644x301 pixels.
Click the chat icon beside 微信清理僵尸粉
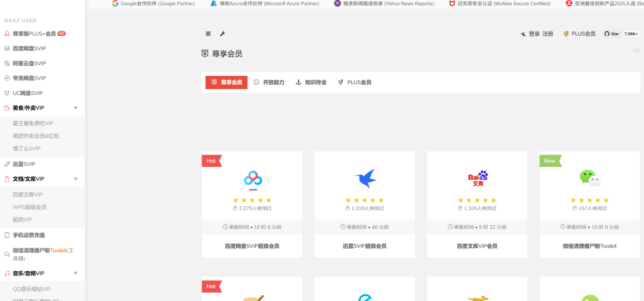(x=7, y=254)
